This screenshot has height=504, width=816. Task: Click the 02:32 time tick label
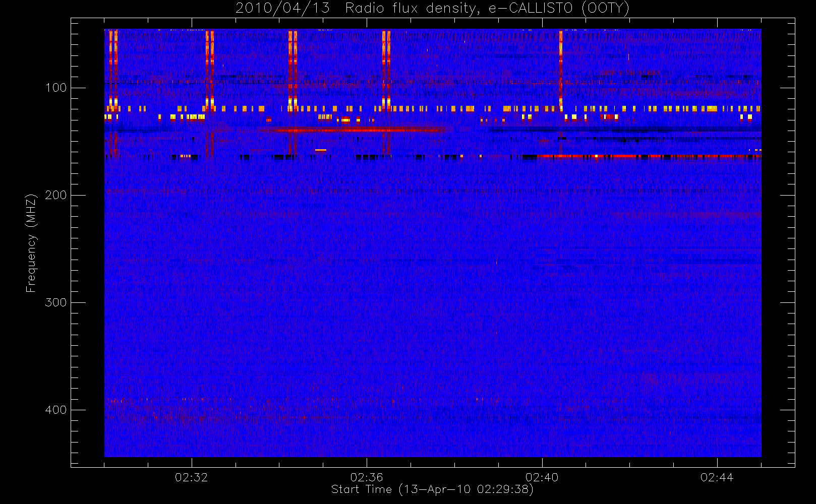pyautogui.click(x=192, y=477)
